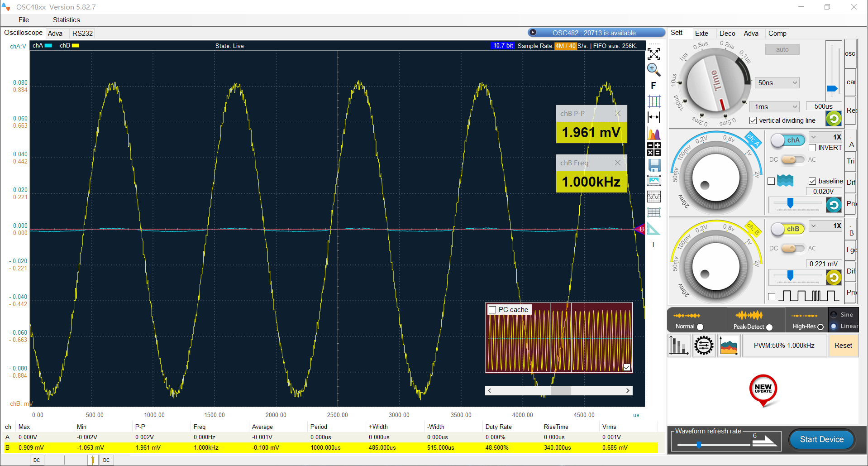The width and height of the screenshot is (868, 466).
Task: Click the Lgc side button
Action: (x=851, y=250)
